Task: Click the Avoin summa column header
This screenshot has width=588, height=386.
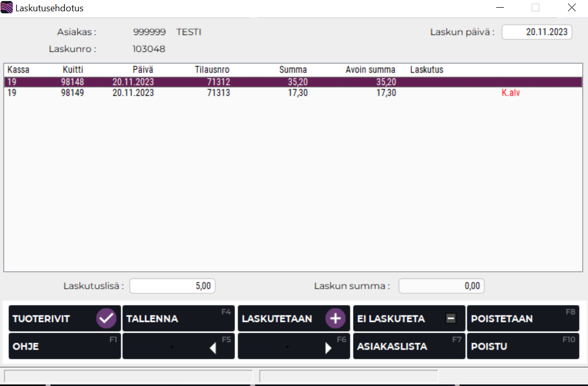Action: tap(370, 70)
